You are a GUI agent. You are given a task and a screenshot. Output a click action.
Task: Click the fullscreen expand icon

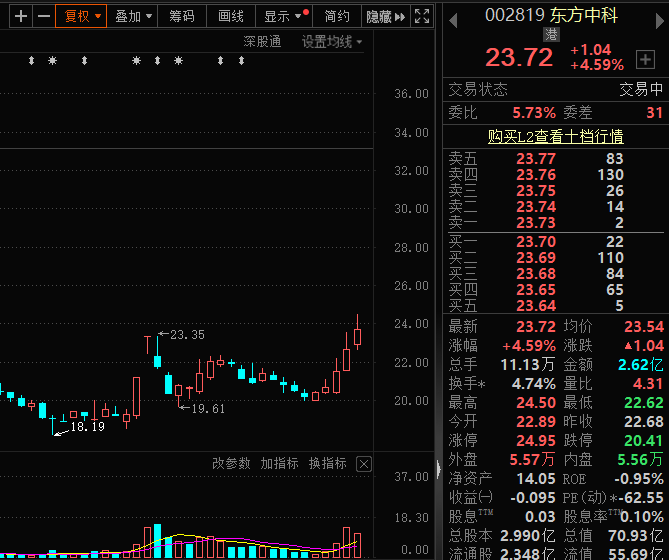click(423, 16)
